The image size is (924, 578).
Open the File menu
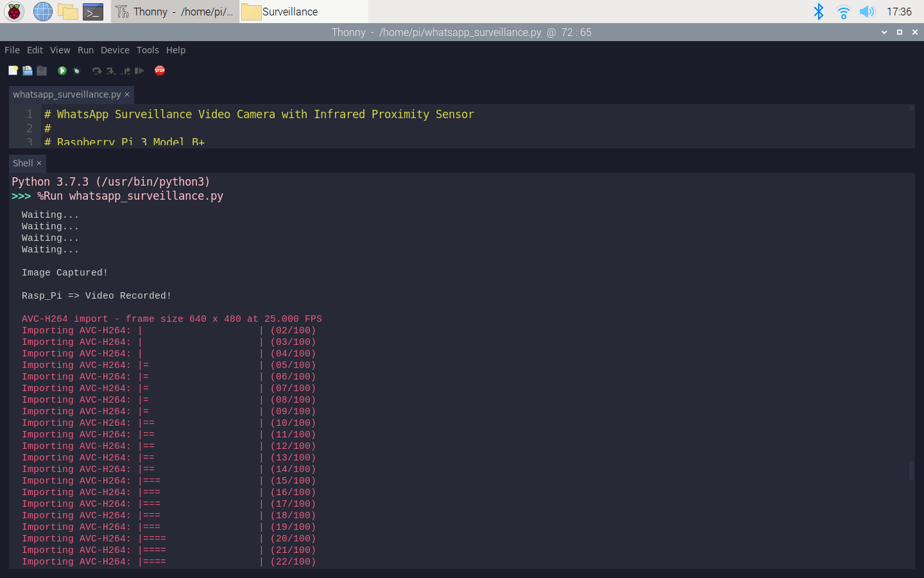[x=12, y=50]
